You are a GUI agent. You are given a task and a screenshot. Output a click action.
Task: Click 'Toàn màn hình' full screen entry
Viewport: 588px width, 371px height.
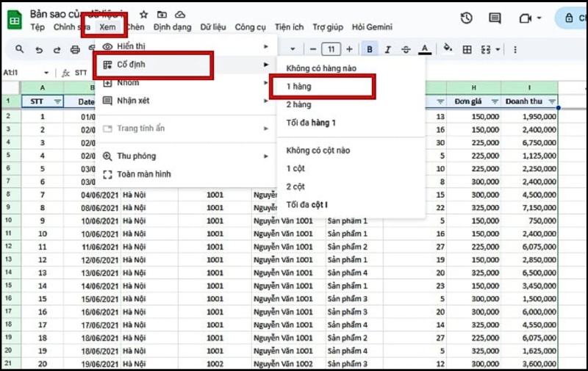tap(144, 174)
